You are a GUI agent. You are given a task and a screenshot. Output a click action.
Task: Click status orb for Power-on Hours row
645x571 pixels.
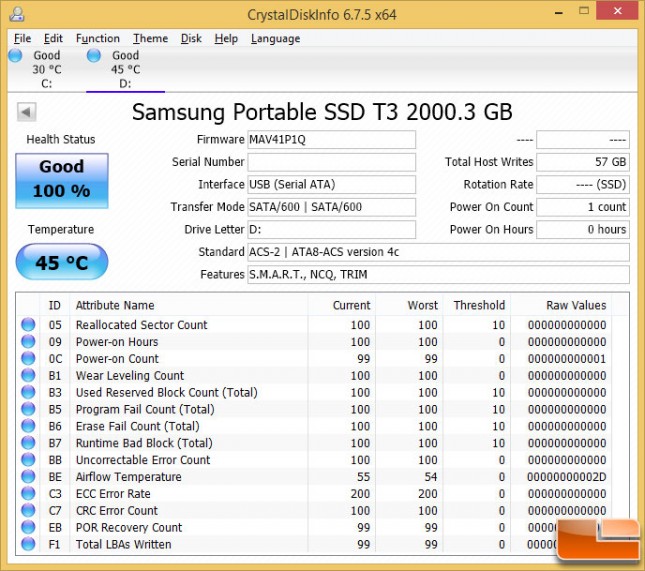(28, 341)
